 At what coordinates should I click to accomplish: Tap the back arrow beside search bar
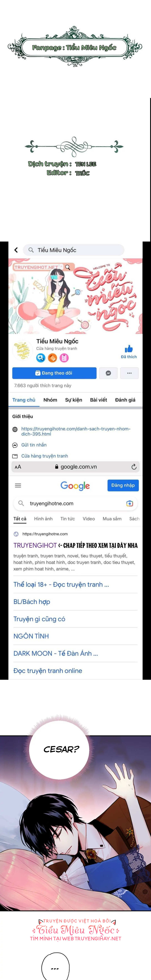pos(16,250)
